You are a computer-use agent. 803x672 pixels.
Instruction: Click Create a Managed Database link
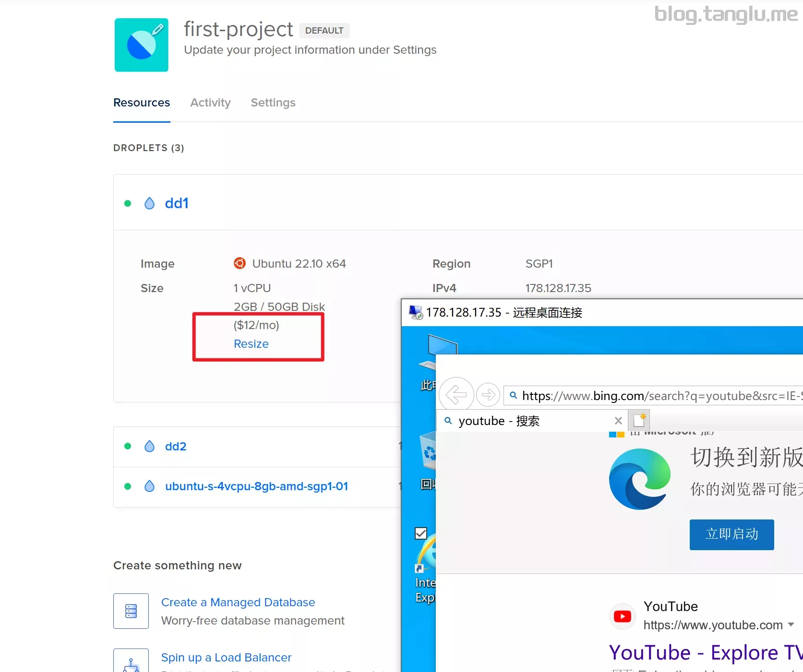238,602
